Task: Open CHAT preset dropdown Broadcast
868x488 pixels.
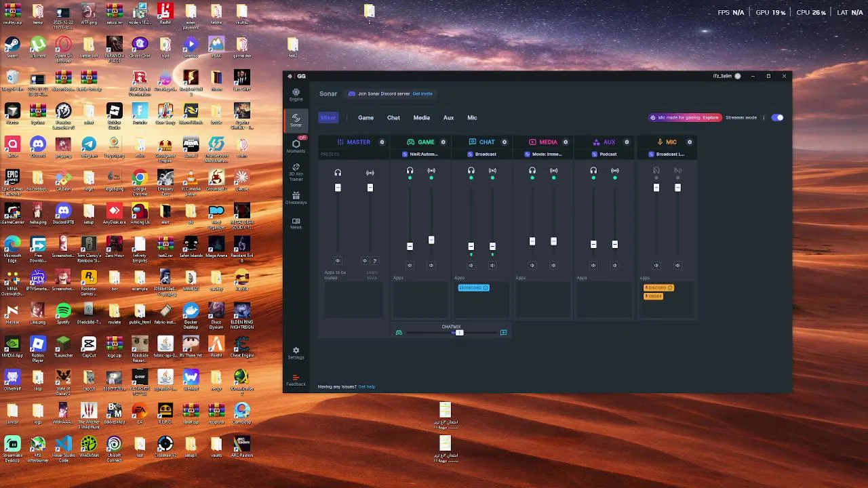Action: click(x=482, y=155)
